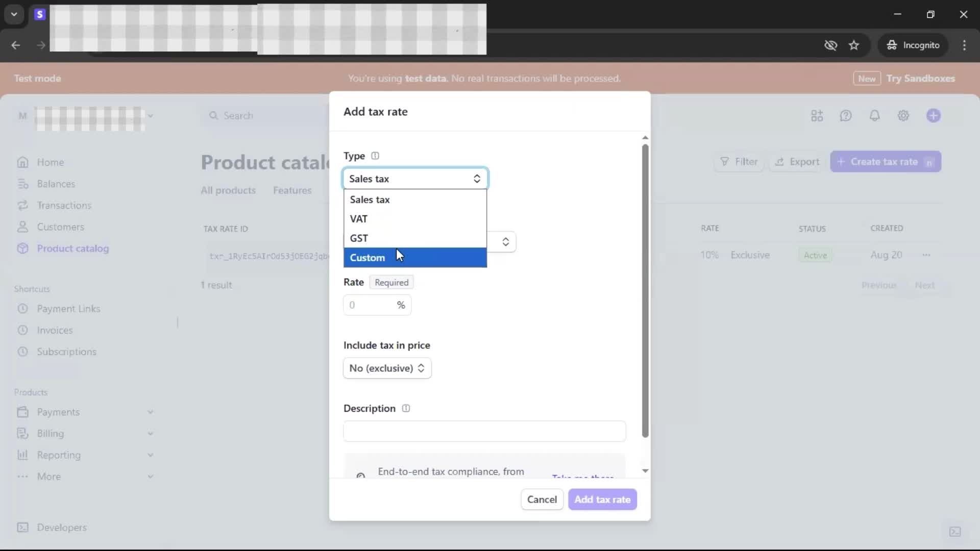The height and width of the screenshot is (551, 980).
Task: Pick Sales tax option in the open list
Action: [415, 199]
